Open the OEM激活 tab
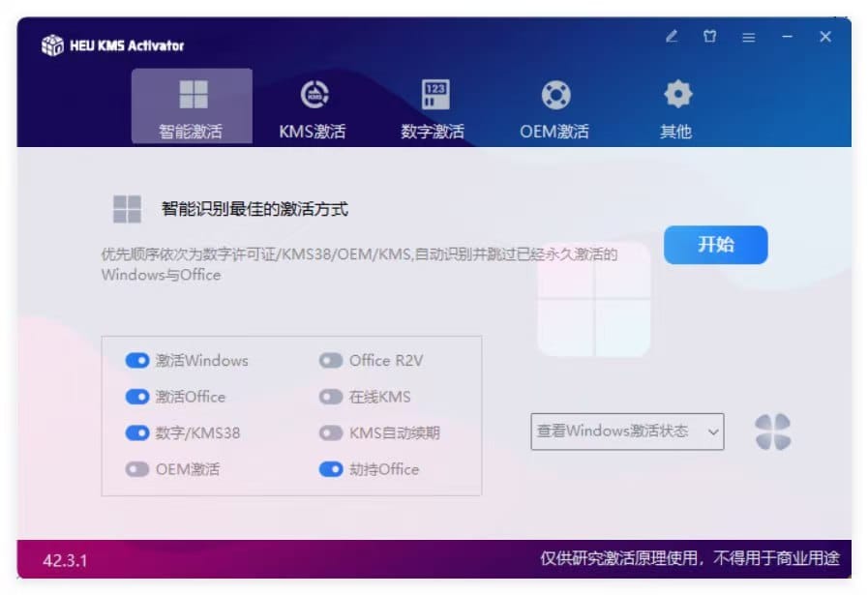The width and height of the screenshot is (868, 595). 554,106
